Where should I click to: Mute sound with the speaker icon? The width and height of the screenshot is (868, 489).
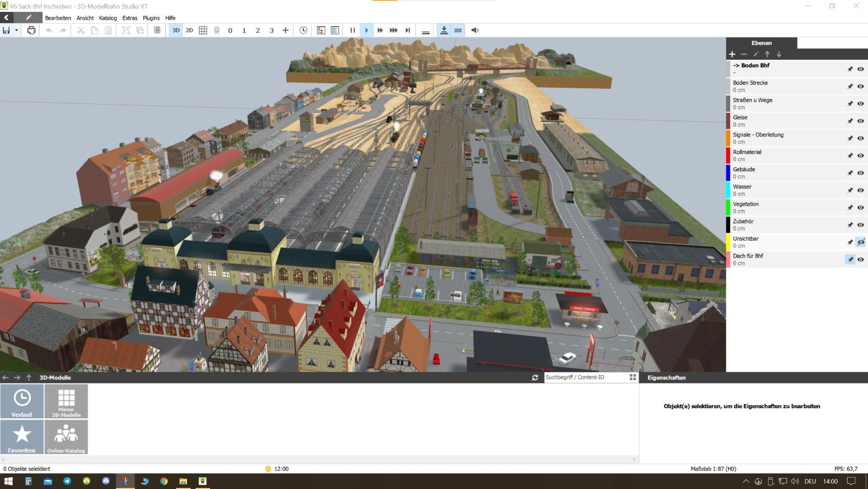pos(475,30)
